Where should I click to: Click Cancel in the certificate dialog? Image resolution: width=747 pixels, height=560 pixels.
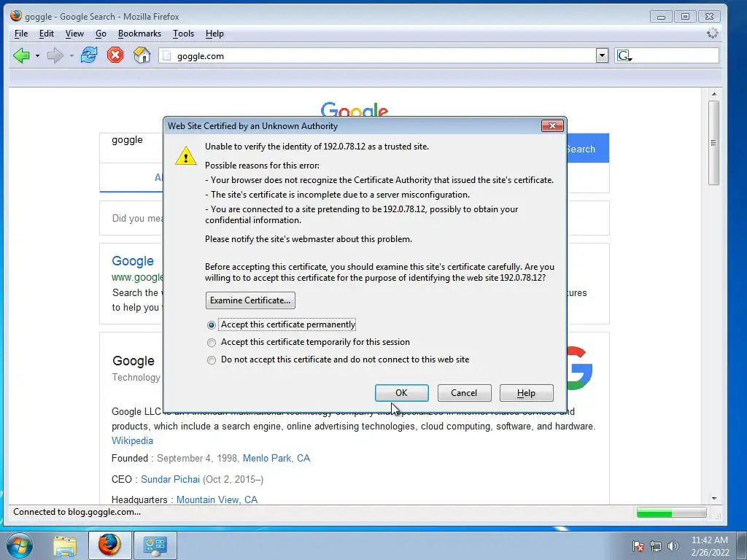(x=464, y=393)
